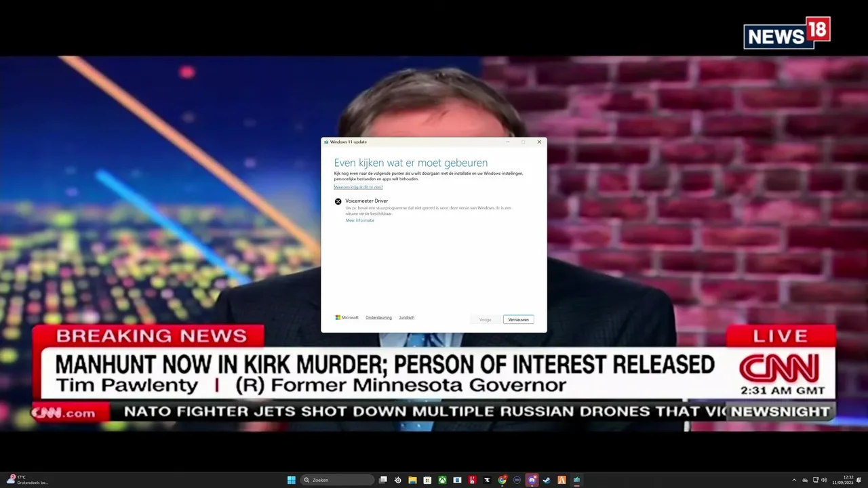Open the red taskbar app icon
The height and width of the screenshot is (488, 868).
472,480
